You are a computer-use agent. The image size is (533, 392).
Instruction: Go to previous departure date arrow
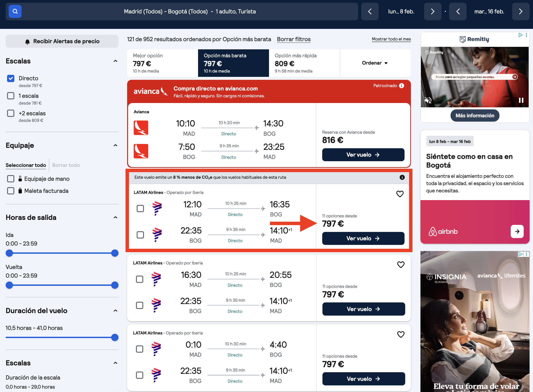point(370,11)
